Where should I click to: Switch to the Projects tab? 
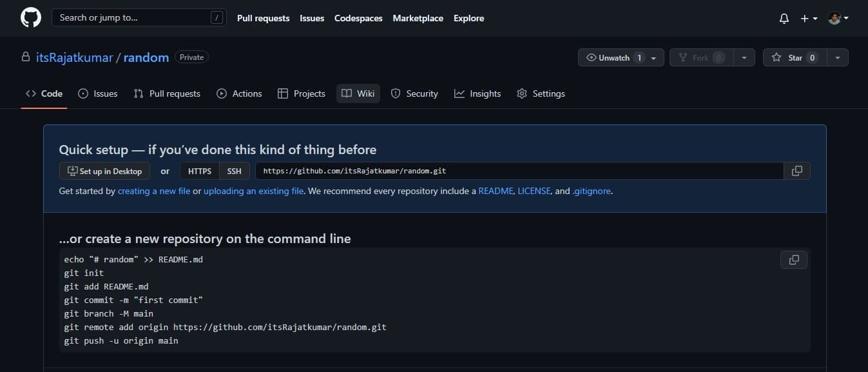pos(301,93)
